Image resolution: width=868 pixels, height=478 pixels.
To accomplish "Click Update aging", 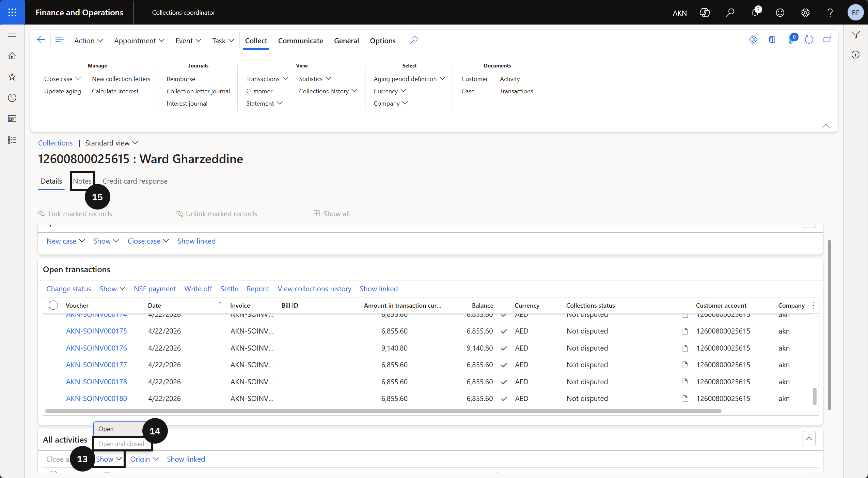I will coord(63,91).
